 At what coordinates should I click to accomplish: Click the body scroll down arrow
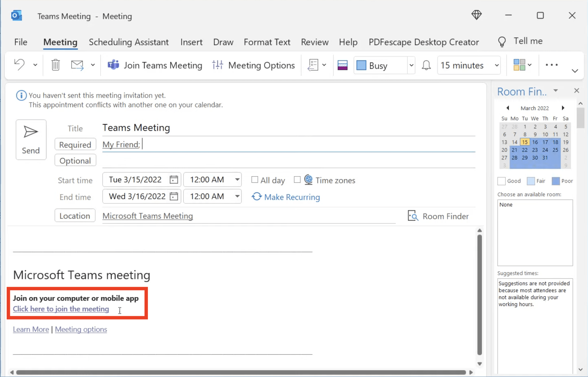[480, 364]
